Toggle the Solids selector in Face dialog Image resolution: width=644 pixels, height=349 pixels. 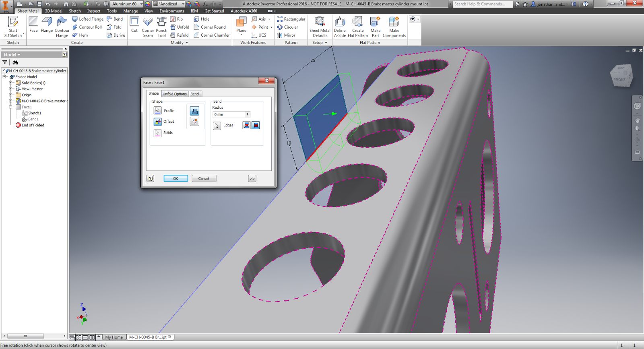point(158,133)
